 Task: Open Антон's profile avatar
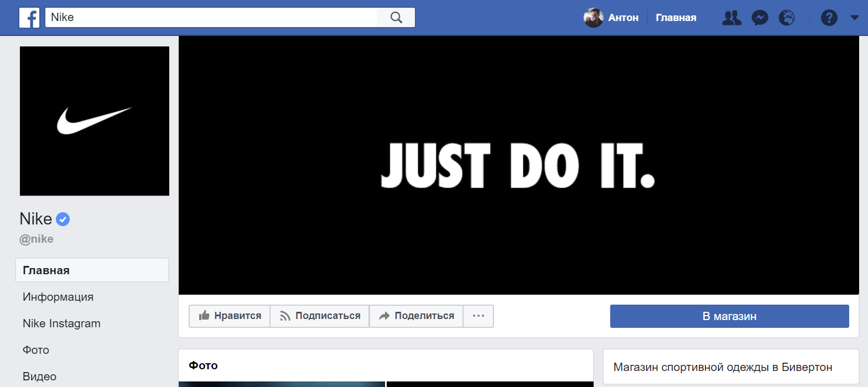[x=593, y=18]
